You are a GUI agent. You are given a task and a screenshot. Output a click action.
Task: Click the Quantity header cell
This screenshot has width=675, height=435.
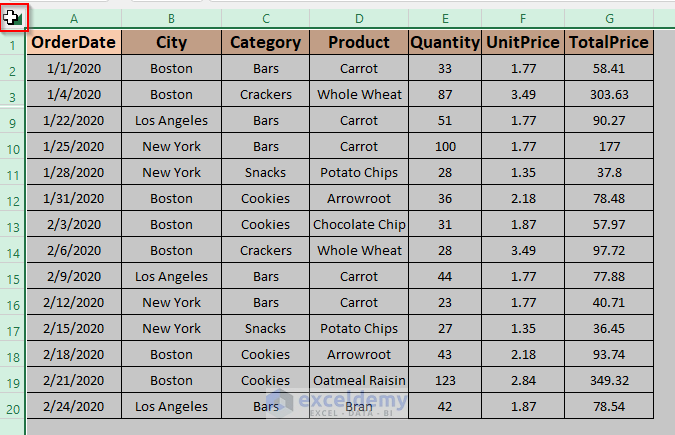coord(445,42)
